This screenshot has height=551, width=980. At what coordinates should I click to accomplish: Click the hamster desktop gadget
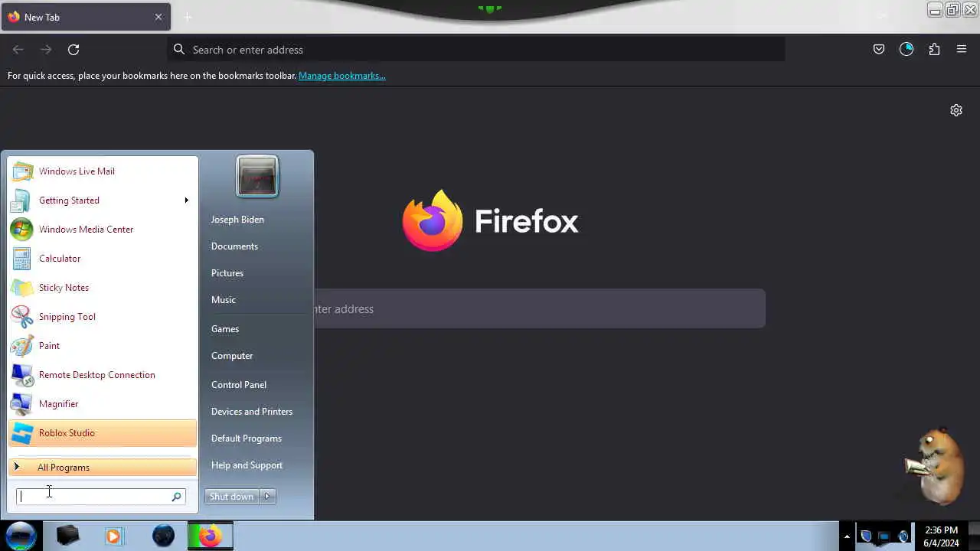933,465
